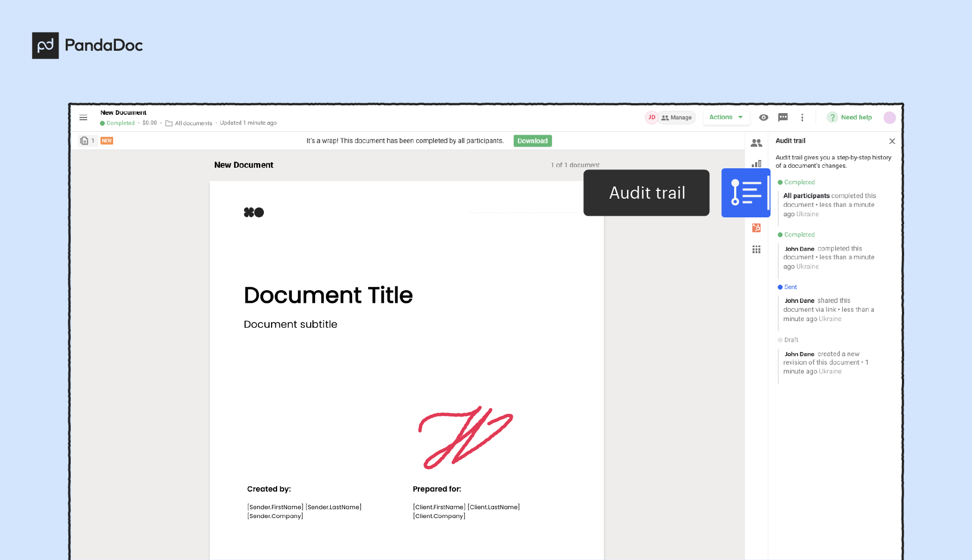The image size is (972, 560).
Task: Open the Need help question mark icon
Action: click(x=832, y=118)
